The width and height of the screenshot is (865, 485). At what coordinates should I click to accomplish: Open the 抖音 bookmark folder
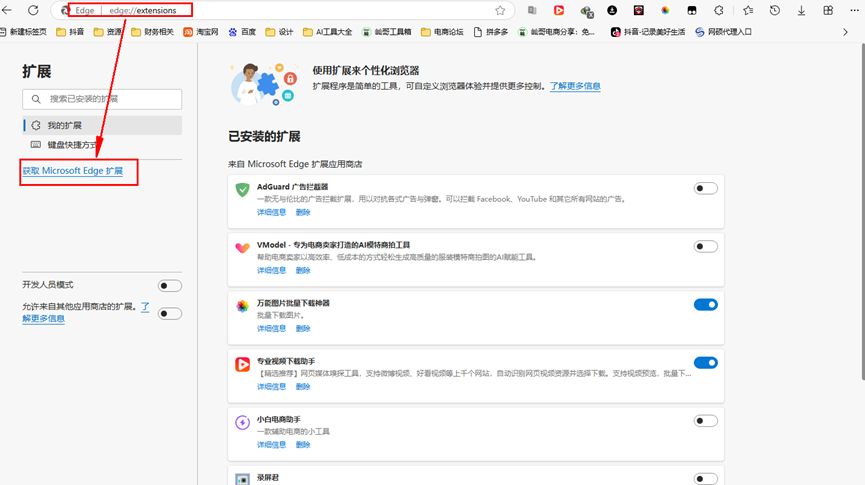(70, 32)
